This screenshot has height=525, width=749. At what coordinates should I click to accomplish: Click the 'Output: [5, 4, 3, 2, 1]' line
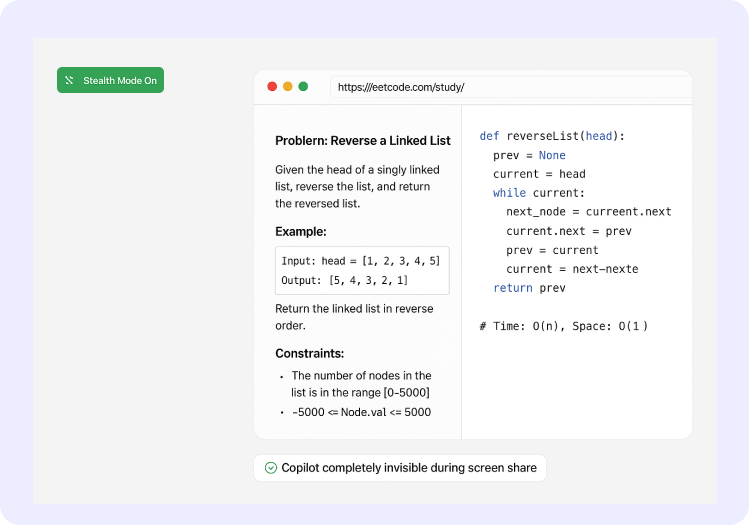coord(344,280)
